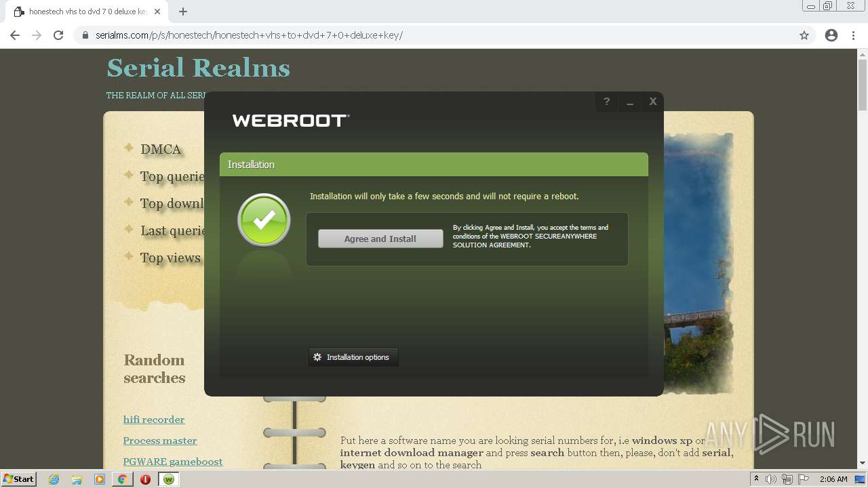This screenshot has width=868, height=488.
Task: Open a new Chrome tab
Action: point(183,12)
